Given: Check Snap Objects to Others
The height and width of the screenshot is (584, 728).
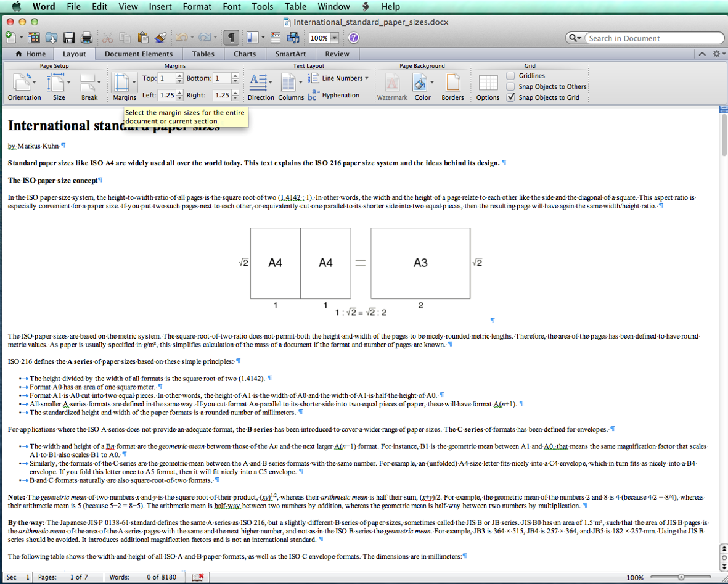Looking at the screenshot, I should (x=510, y=86).
